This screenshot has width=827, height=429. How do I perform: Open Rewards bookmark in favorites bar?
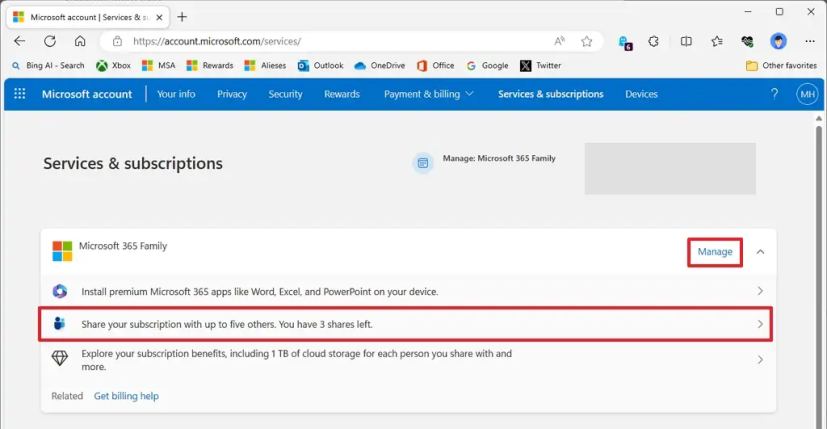[x=210, y=65]
